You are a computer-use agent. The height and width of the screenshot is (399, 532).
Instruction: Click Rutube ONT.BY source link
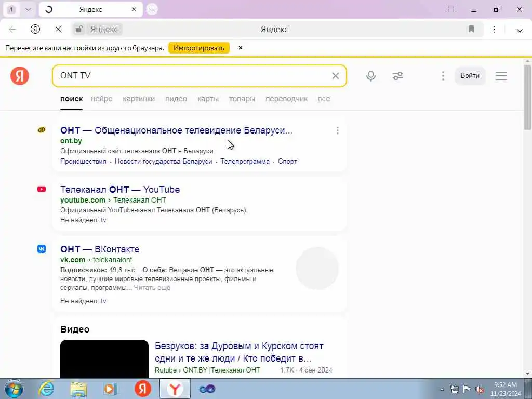point(207,370)
